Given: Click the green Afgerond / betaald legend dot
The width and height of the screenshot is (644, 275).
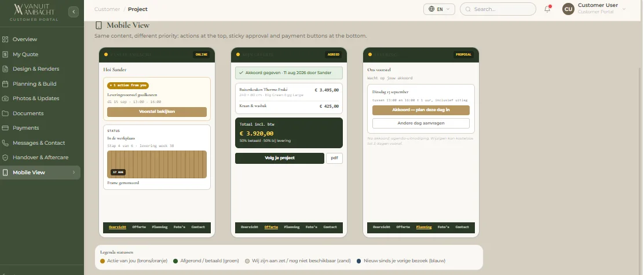Looking at the screenshot, I should [175, 261].
